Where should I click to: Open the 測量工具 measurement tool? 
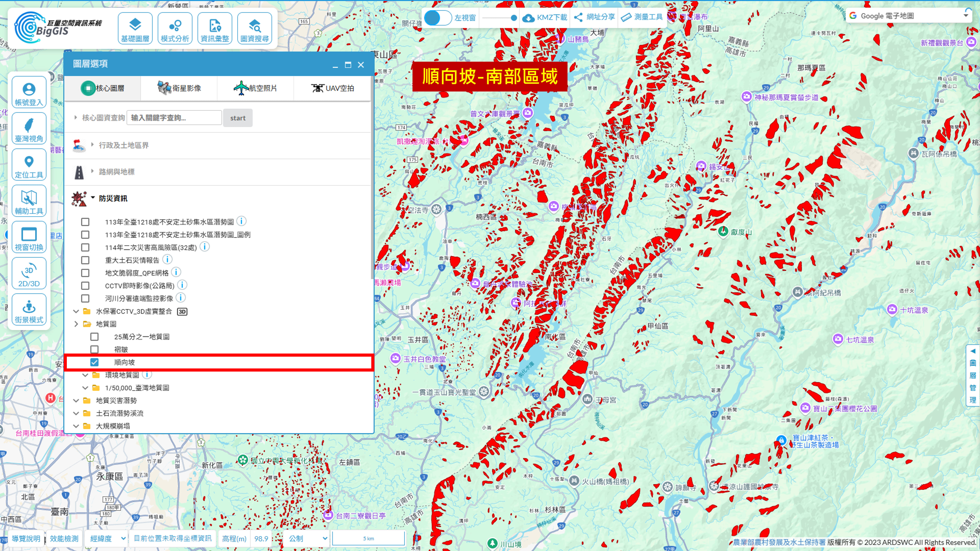[642, 17]
